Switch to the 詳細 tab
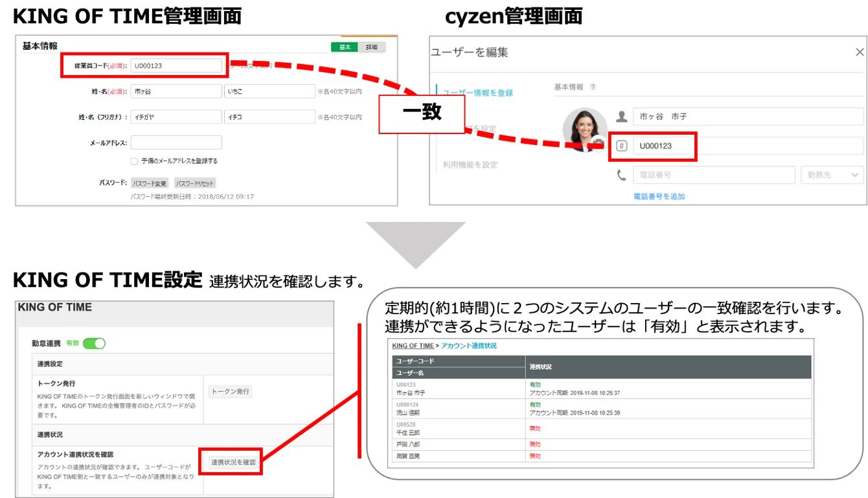Viewport: 868px width, 498px height. (x=372, y=47)
